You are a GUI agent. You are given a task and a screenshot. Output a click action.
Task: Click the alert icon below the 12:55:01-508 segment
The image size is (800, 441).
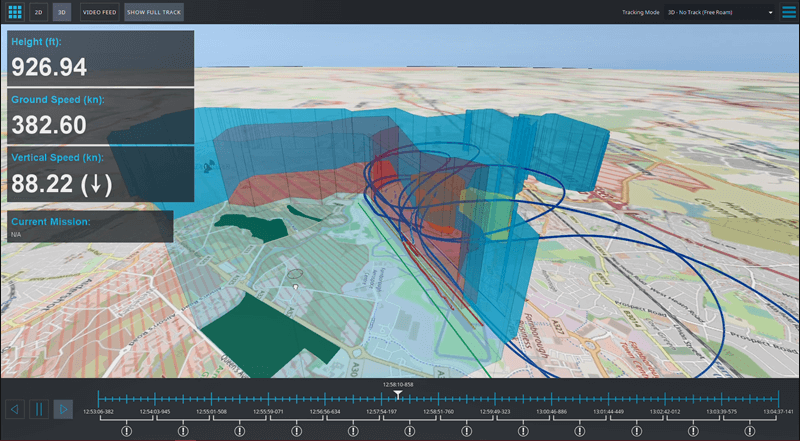(240, 431)
